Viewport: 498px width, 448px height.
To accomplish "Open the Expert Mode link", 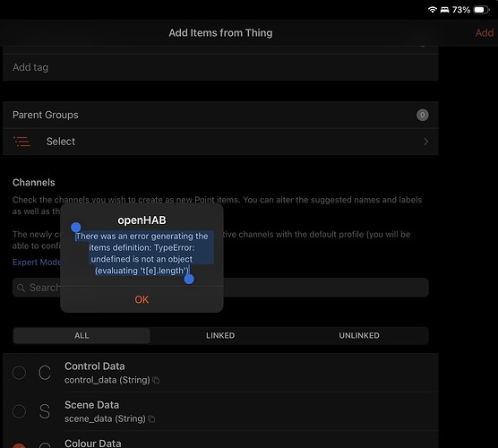I will 36,263.
